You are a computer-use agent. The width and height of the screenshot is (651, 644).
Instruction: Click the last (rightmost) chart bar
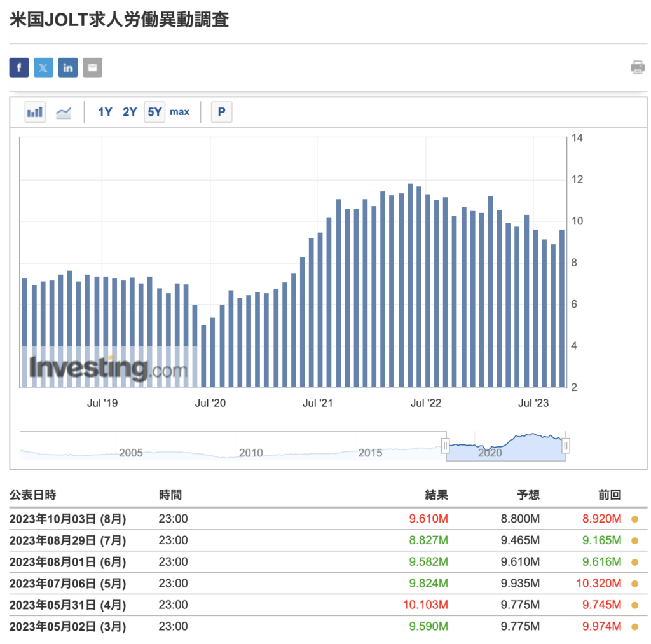562,308
